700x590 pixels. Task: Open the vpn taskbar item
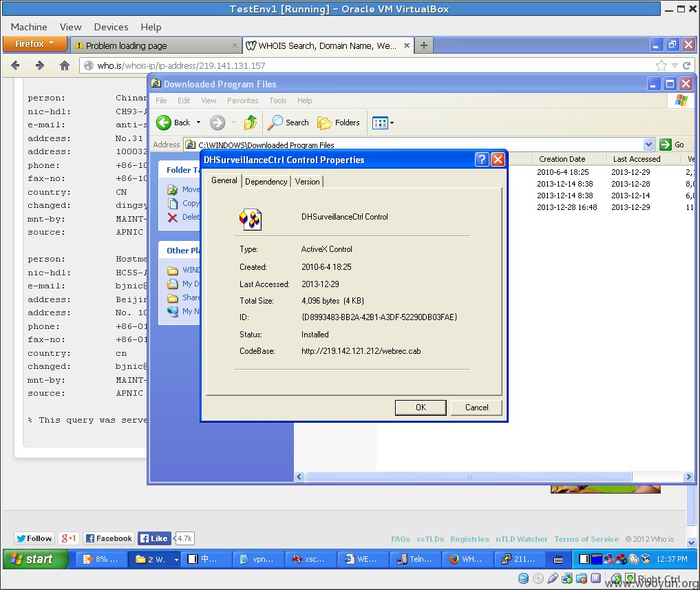(x=259, y=559)
